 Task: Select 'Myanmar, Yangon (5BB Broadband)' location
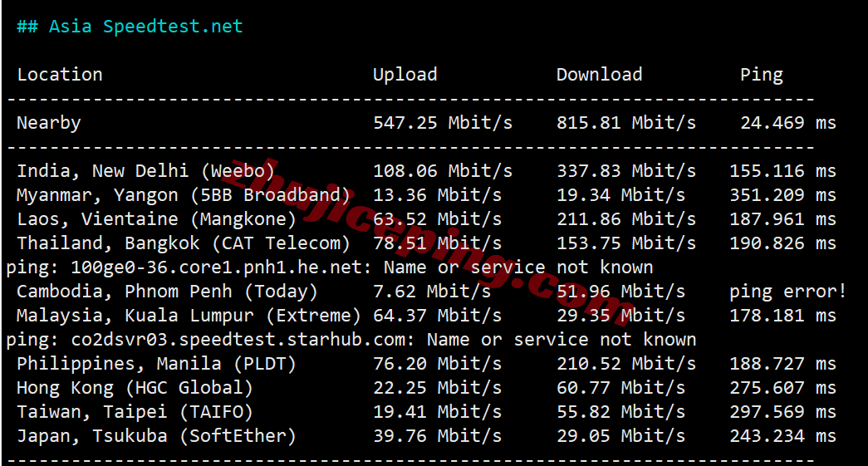click(x=184, y=195)
